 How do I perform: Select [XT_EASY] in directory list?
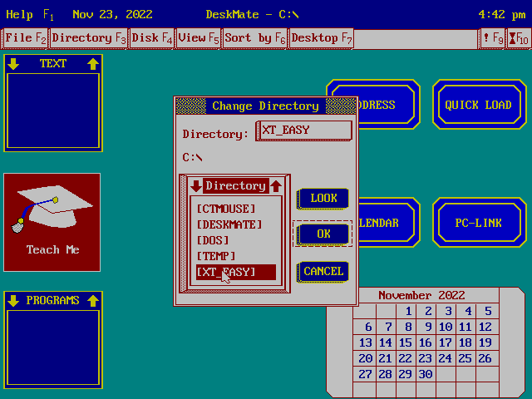236,272
